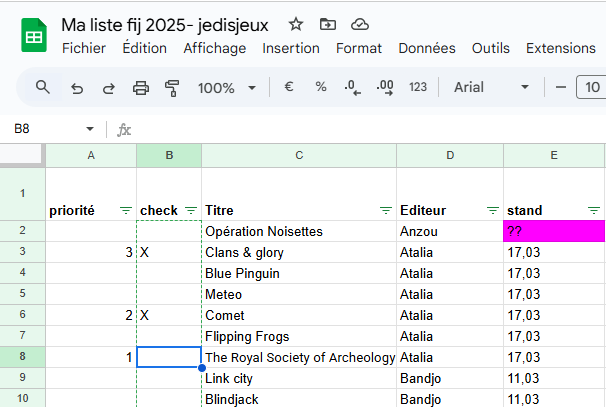Toggle the filter on the Editeur column
The image size is (606, 407).
[x=492, y=210]
